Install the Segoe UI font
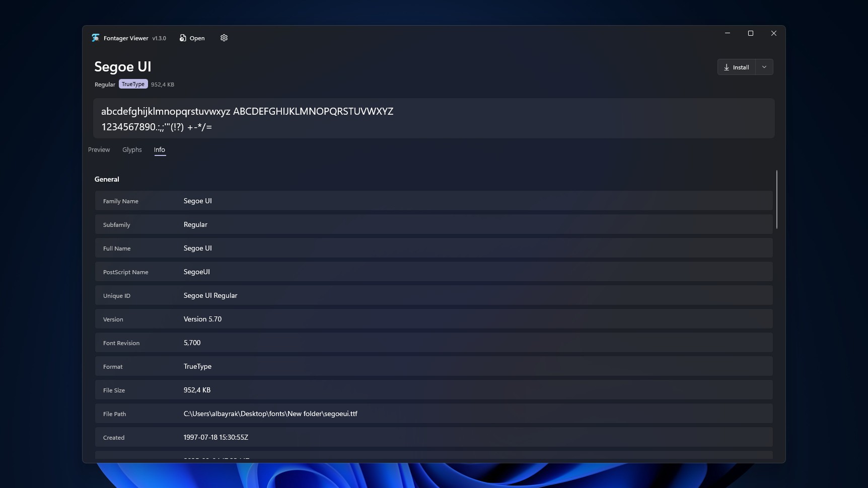Screen dimensions: 868x488 737,67
